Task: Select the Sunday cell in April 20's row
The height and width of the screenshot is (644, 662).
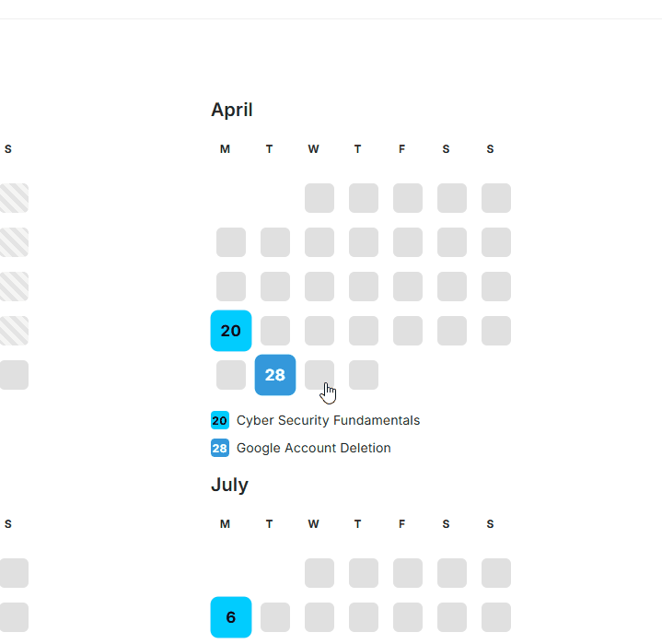Action: [x=496, y=331]
